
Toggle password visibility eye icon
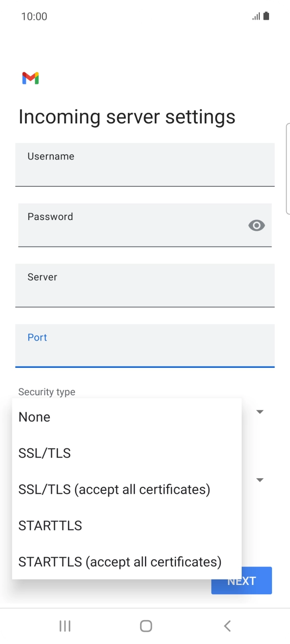click(257, 225)
